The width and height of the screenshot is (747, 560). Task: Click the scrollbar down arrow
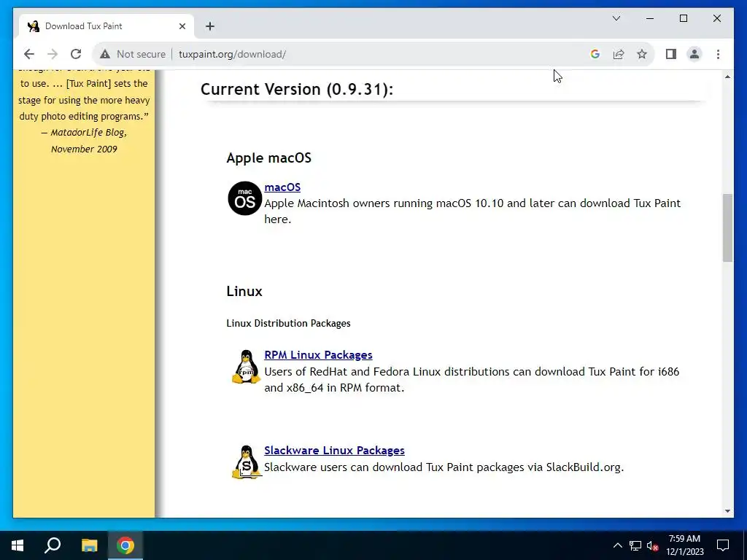[x=727, y=511]
